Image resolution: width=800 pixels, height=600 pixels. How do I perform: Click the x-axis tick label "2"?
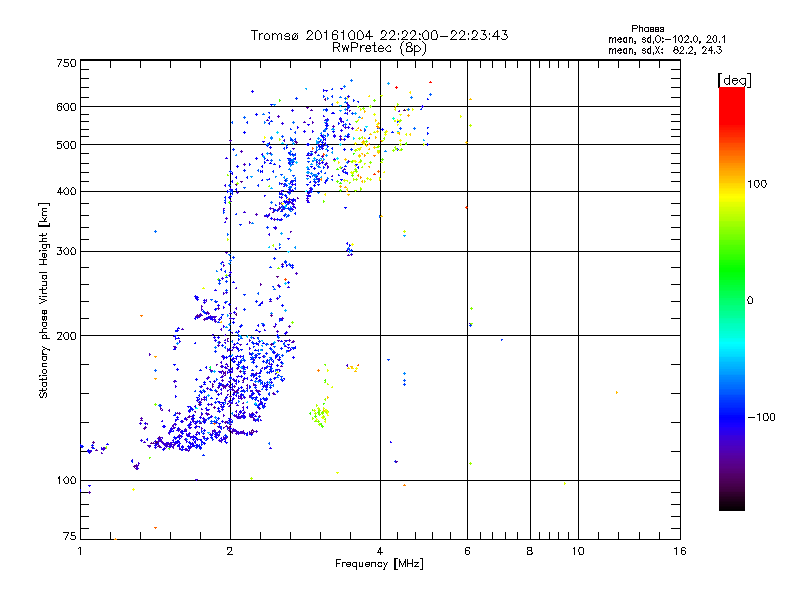[x=230, y=551]
